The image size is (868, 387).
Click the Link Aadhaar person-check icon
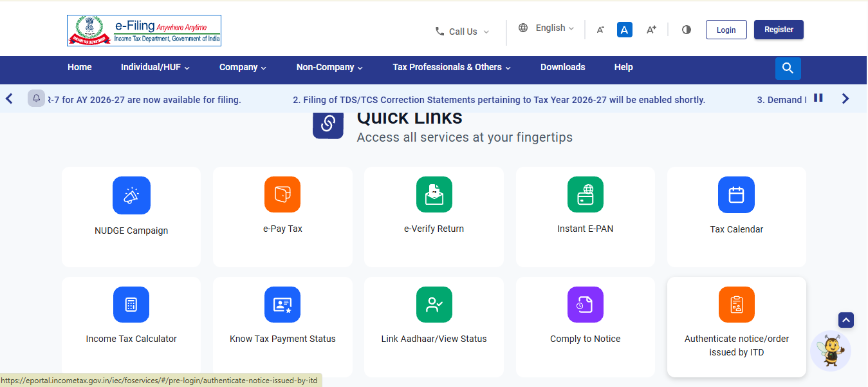pyautogui.click(x=434, y=305)
